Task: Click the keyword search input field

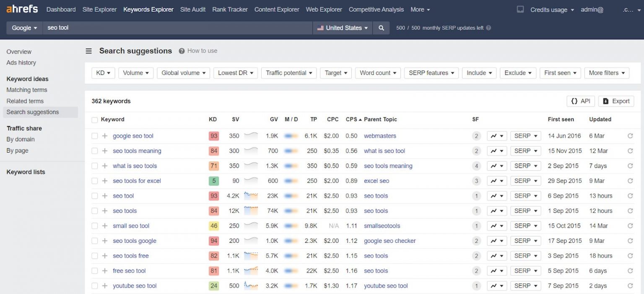Action: [176, 28]
